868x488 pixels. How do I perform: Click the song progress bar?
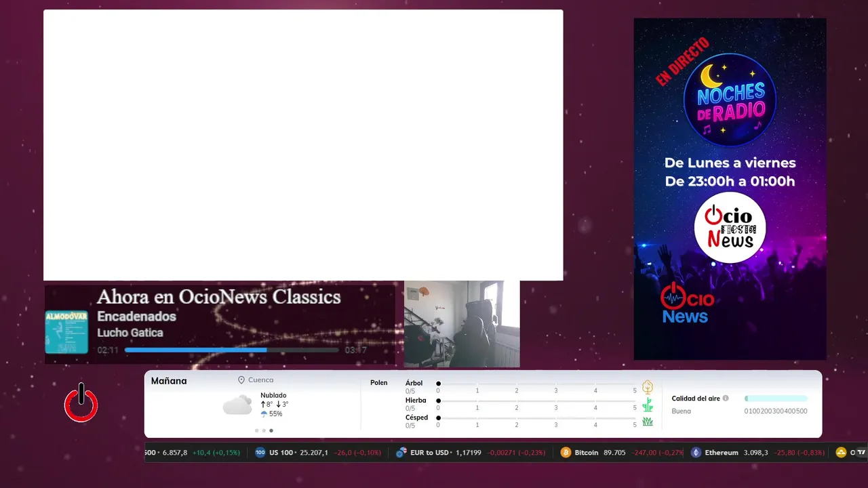[232, 350]
